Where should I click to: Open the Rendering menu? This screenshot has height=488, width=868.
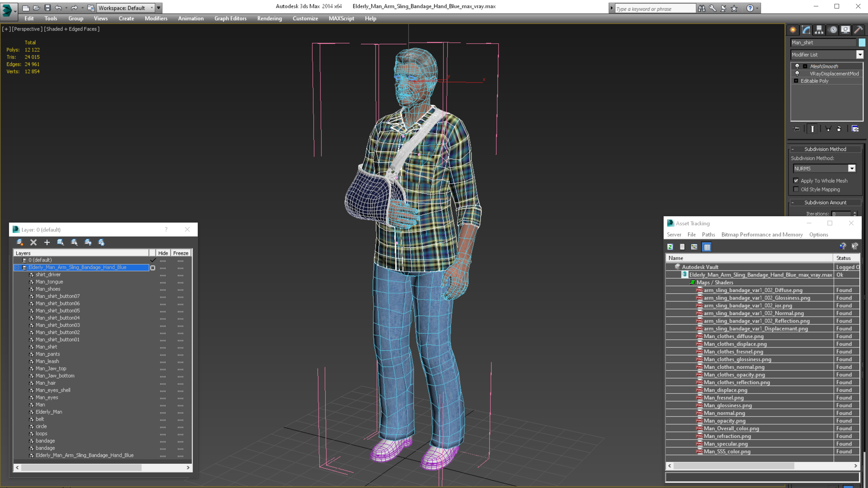coord(269,18)
